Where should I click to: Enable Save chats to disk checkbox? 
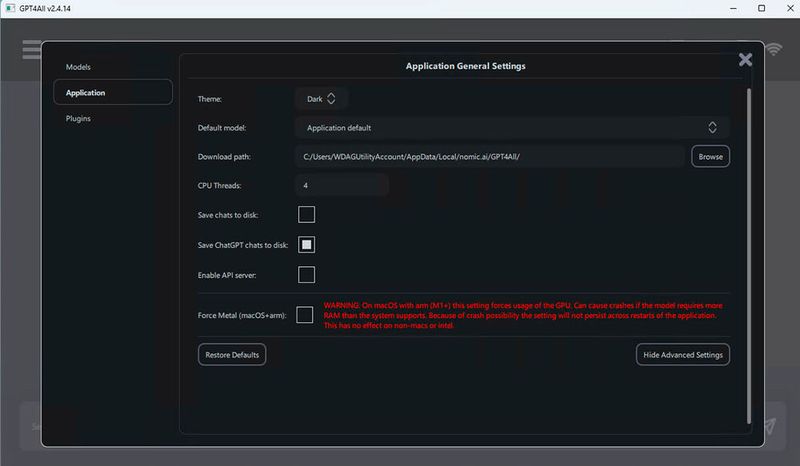pyautogui.click(x=306, y=214)
